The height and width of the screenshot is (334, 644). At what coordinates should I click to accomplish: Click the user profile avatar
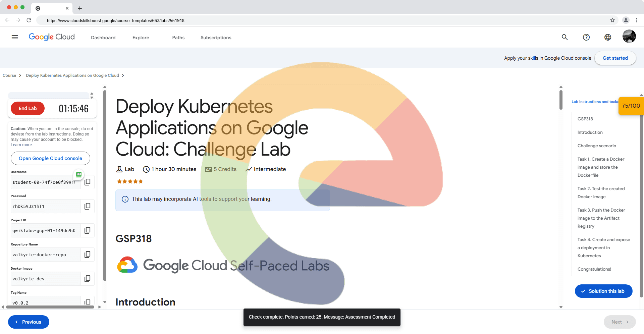pyautogui.click(x=629, y=37)
